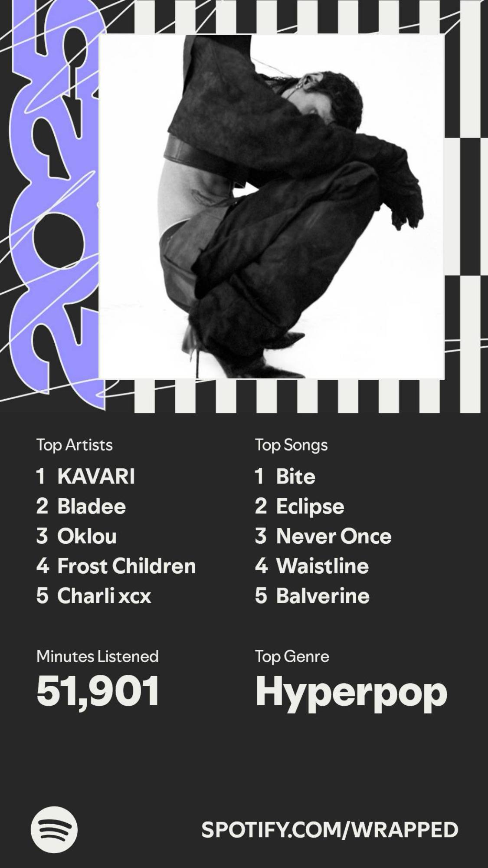Click the Minutes Listened label
The image size is (488, 868).
(98, 656)
